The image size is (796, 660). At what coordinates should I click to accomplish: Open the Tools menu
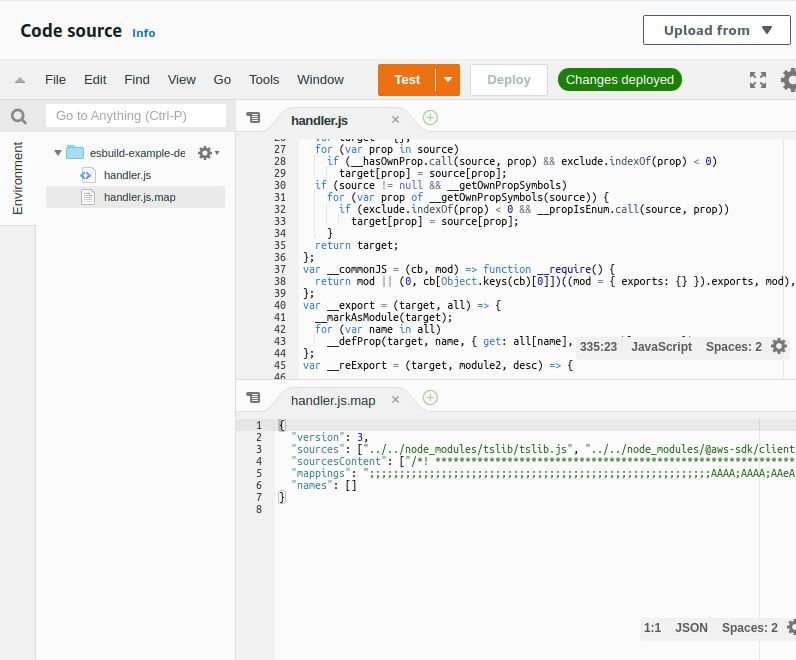click(x=264, y=80)
